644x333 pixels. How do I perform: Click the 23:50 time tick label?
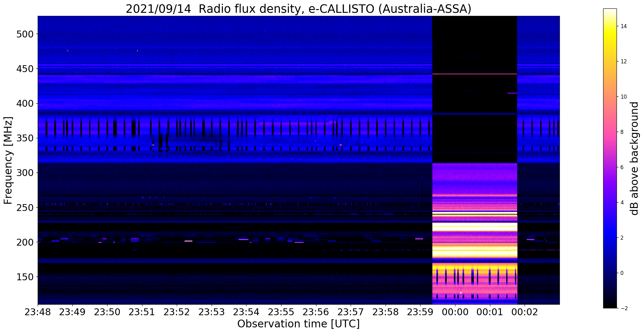(x=108, y=312)
